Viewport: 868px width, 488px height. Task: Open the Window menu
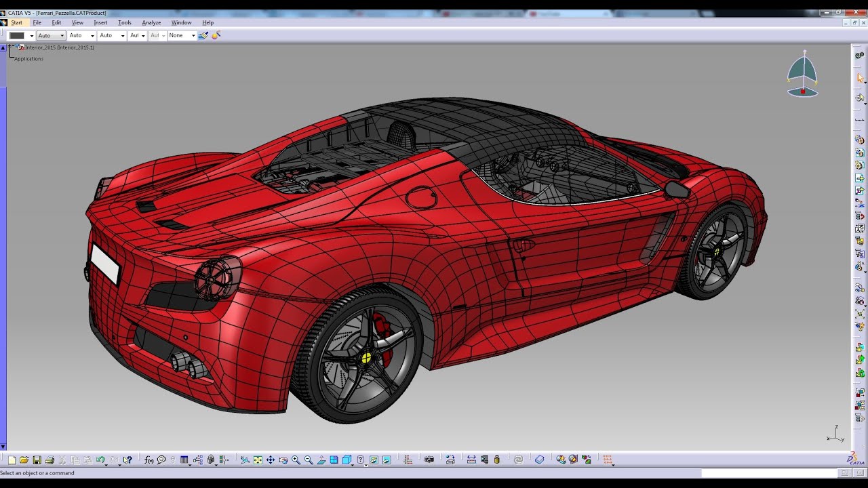point(181,22)
